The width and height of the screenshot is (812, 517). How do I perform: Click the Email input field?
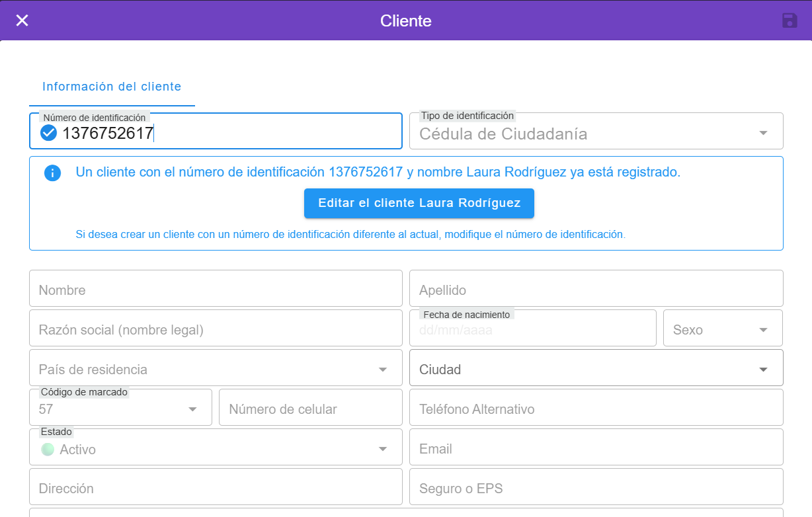pos(596,448)
